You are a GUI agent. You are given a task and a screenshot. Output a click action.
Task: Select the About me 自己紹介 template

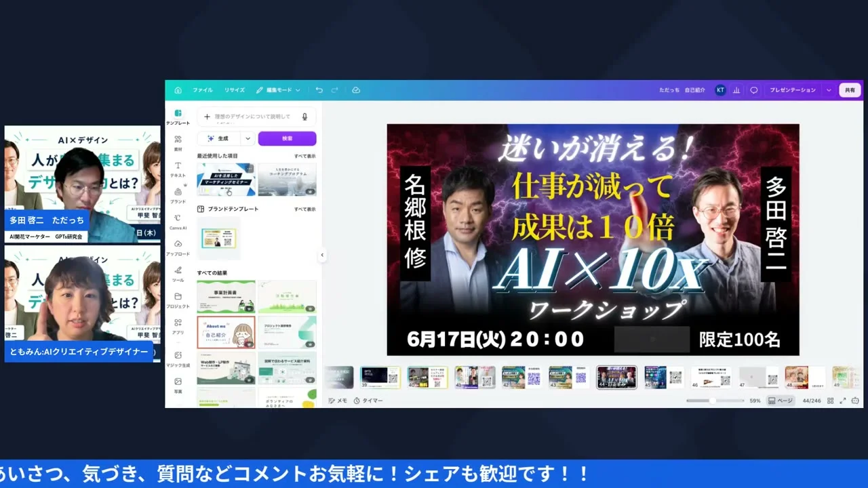[x=226, y=332]
